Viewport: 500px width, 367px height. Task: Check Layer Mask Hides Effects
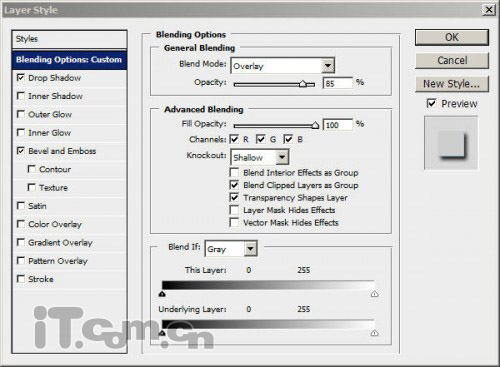point(234,210)
